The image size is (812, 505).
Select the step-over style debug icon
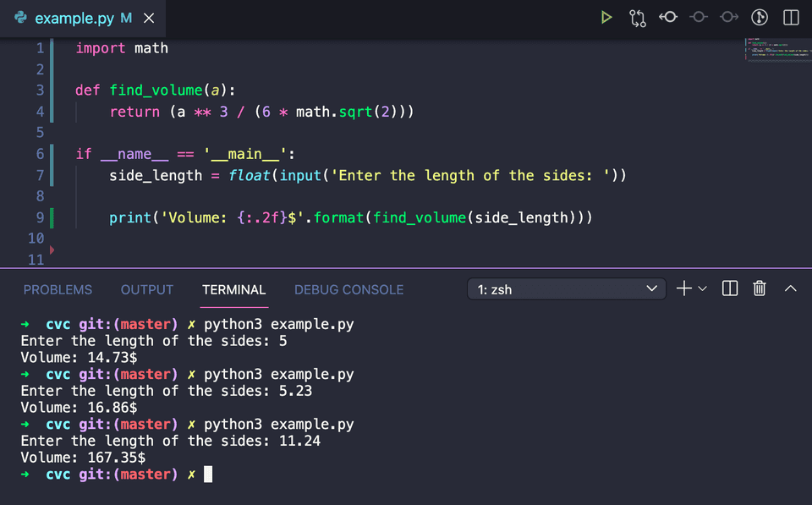click(698, 17)
